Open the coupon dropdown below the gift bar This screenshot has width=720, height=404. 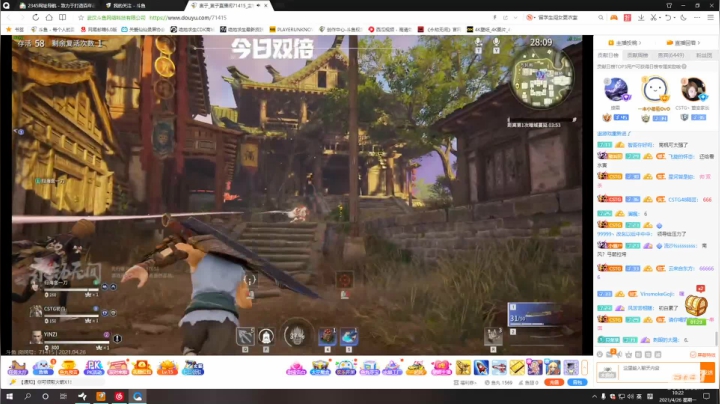pos(465,382)
